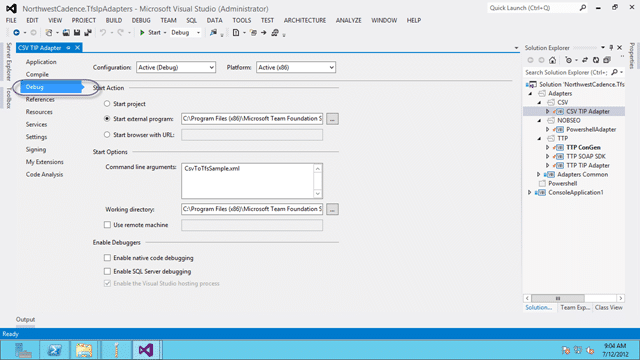Image resolution: width=640 pixels, height=360 pixels.
Task: Expand the CSV TIP Adapter project node
Action: coord(548,111)
